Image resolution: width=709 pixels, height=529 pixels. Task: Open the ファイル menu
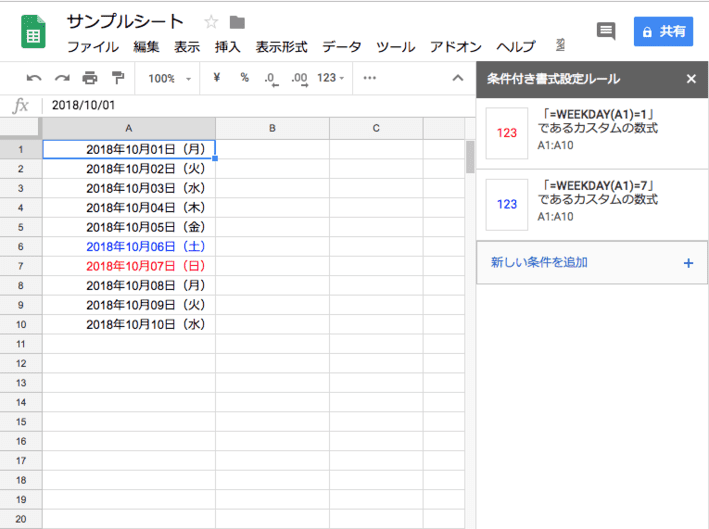point(92,47)
